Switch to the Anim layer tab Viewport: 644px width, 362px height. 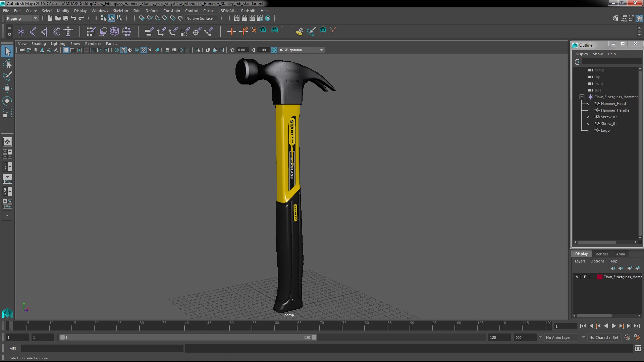point(620,254)
